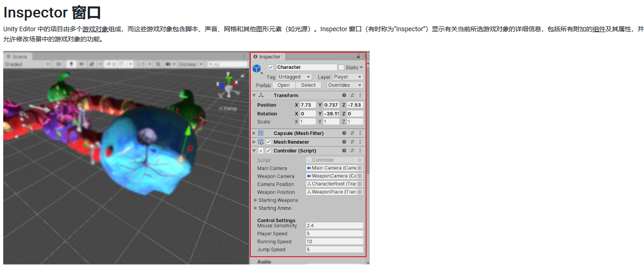Open Mesh Renderer help icon
This screenshot has width=644, height=270.
[x=344, y=142]
